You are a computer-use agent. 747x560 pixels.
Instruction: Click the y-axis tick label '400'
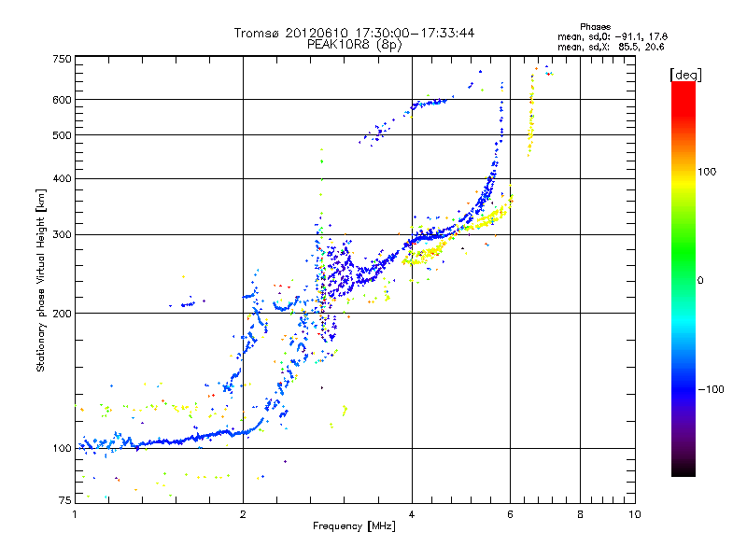coord(62,179)
